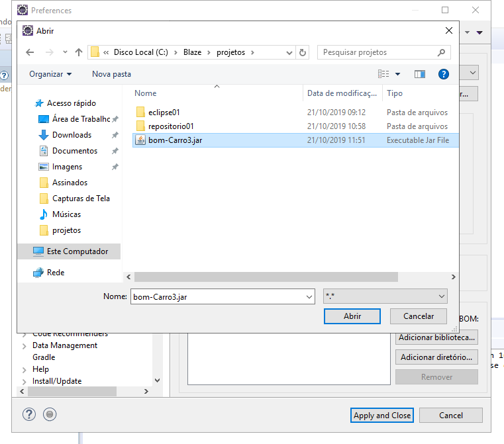
Task: Change view layout icon
Action: pos(383,74)
